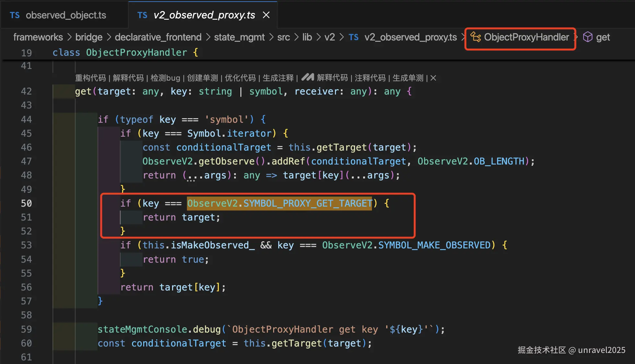
Task: Select the v2_observed_proxy.ts editor tab
Action: (x=204, y=15)
